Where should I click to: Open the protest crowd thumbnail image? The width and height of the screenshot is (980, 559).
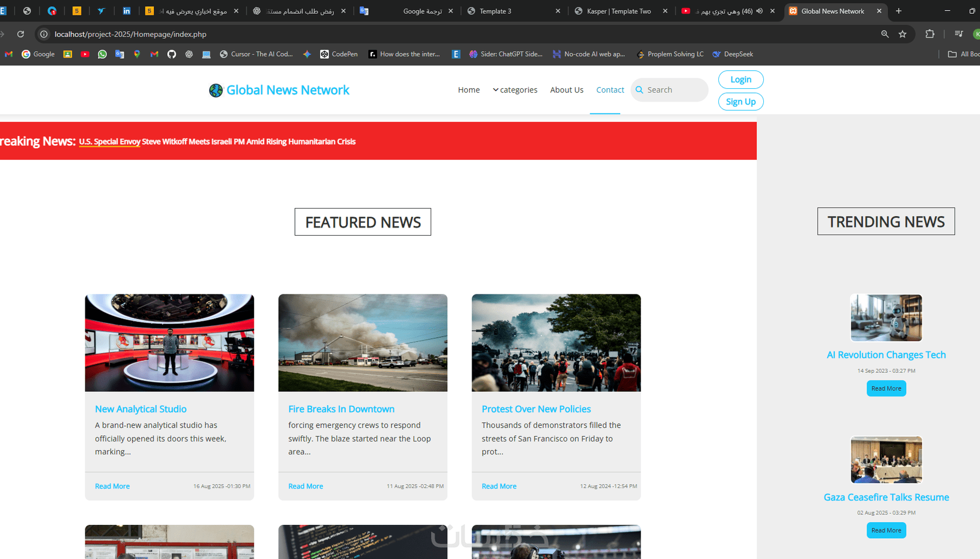coord(556,343)
